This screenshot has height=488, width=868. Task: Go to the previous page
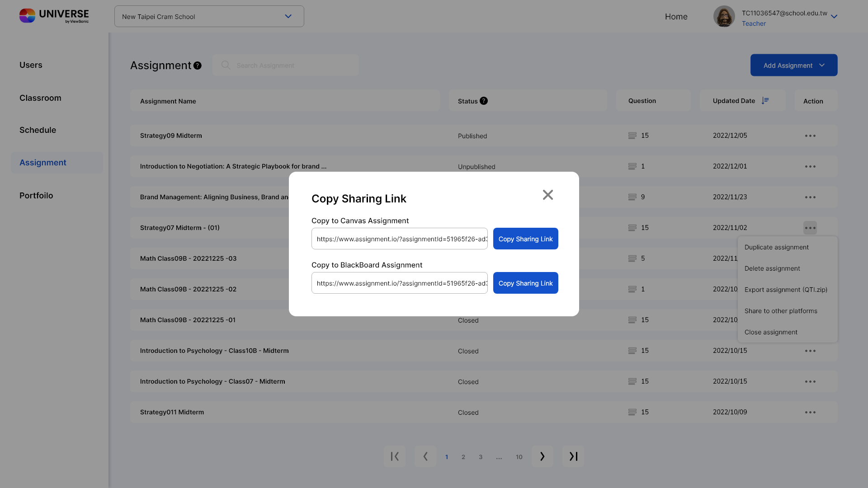425,456
